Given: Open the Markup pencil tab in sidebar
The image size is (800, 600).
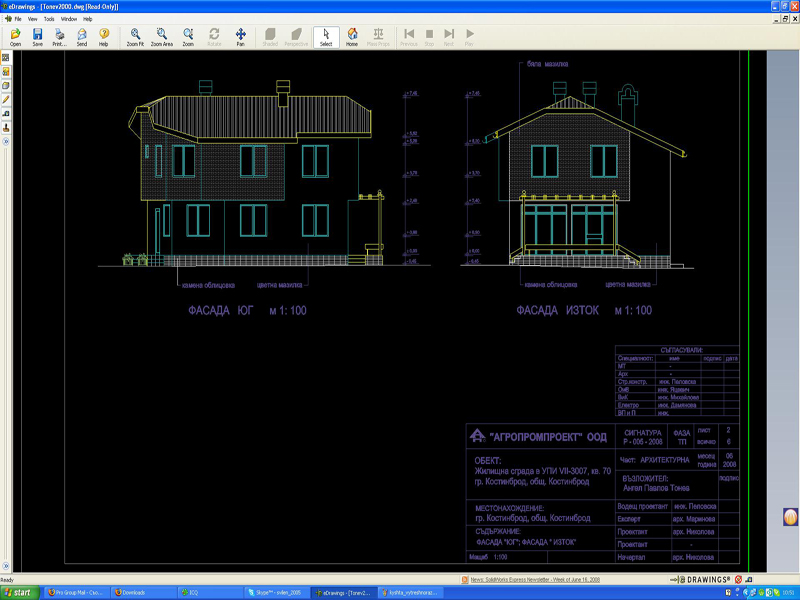Looking at the screenshot, I should pyautogui.click(x=6, y=100).
